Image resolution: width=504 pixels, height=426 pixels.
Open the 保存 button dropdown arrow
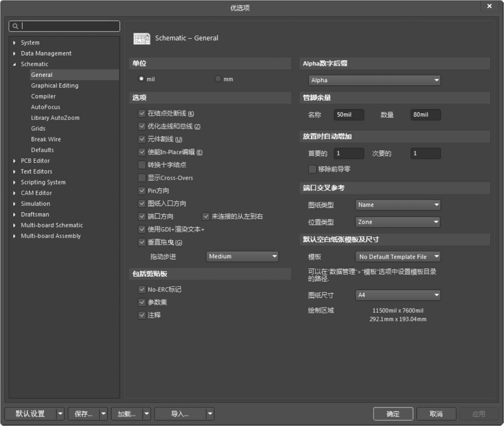click(x=104, y=414)
